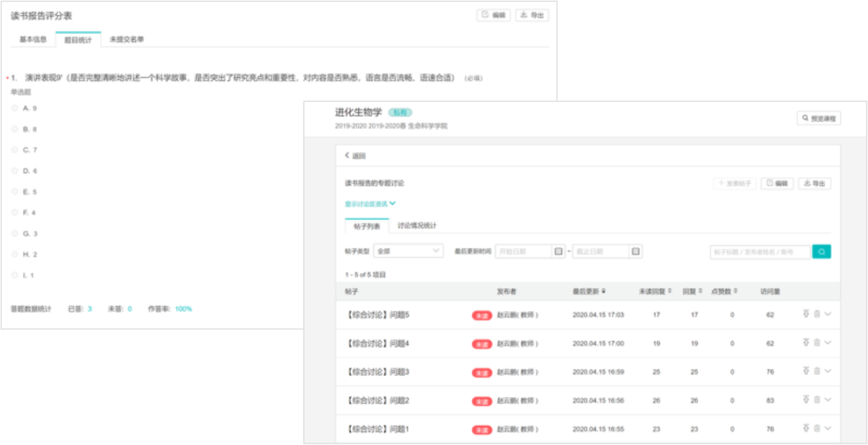
Task: Open the start date calendar picker
Action: coord(558,251)
